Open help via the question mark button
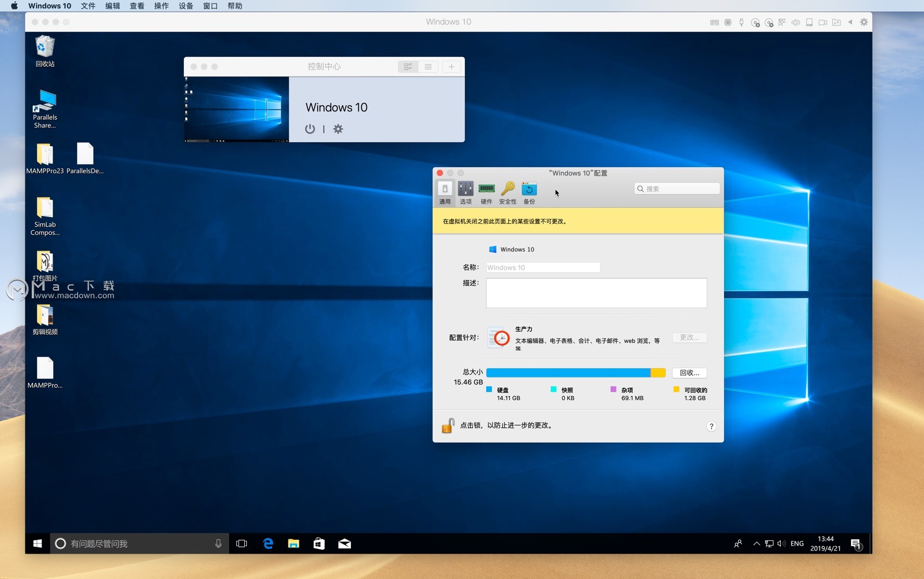This screenshot has height=579, width=924. pos(711,426)
